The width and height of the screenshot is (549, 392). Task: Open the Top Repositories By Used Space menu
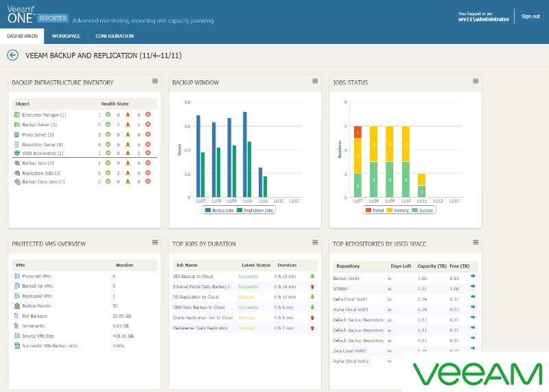(476, 242)
